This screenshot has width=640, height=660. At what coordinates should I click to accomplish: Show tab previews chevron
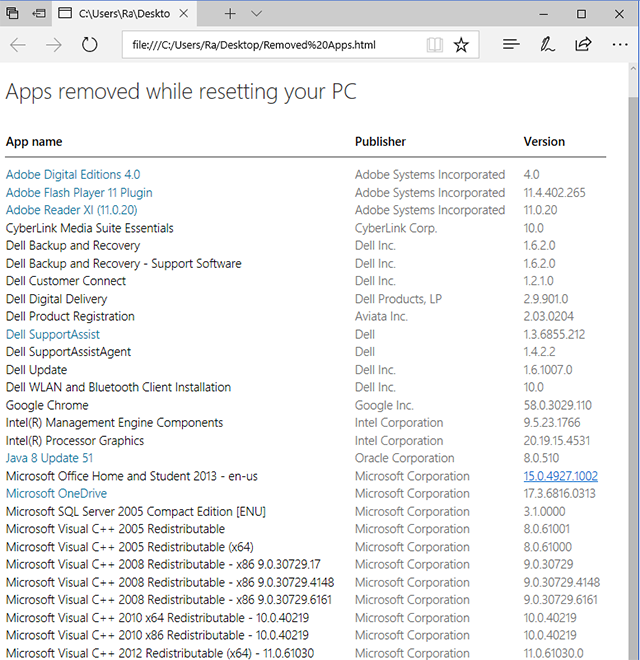coord(256,13)
